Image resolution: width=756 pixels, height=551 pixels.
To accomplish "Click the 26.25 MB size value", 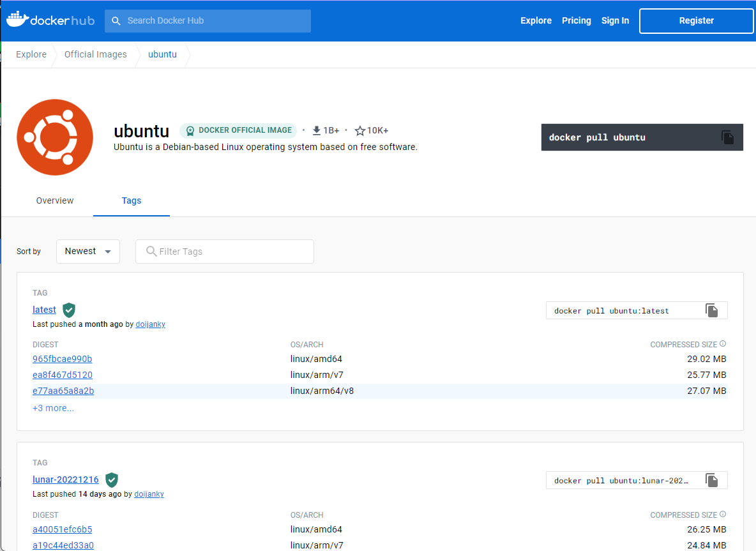I will coord(706,529).
